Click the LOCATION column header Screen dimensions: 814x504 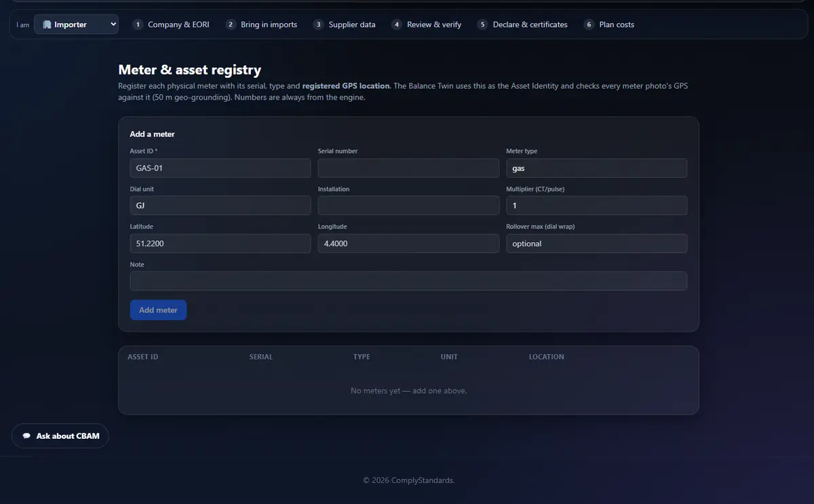[x=547, y=357]
